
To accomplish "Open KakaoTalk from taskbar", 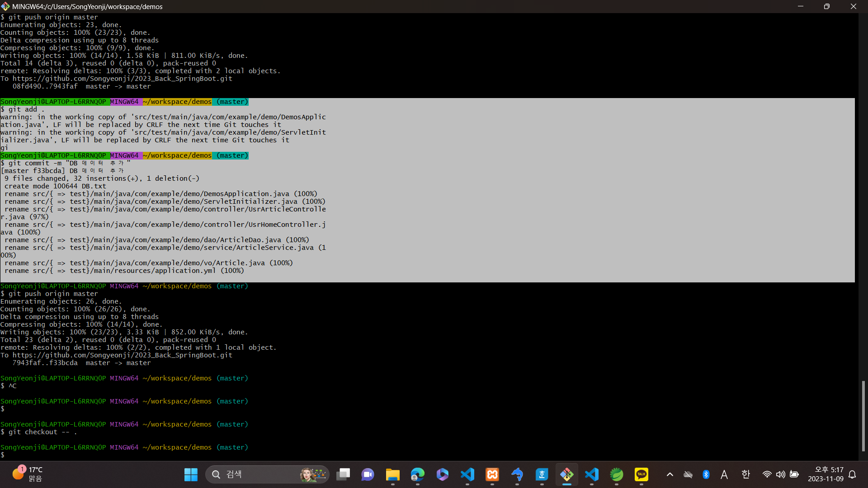I will pyautogui.click(x=641, y=474).
